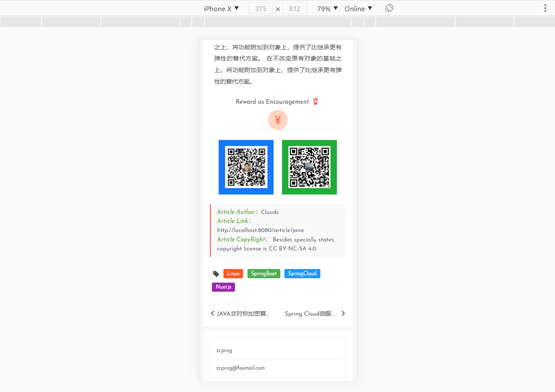This screenshot has height=392, width=555.
Task: Focus the zcprog@foxmail.com email field
Action: (277, 368)
